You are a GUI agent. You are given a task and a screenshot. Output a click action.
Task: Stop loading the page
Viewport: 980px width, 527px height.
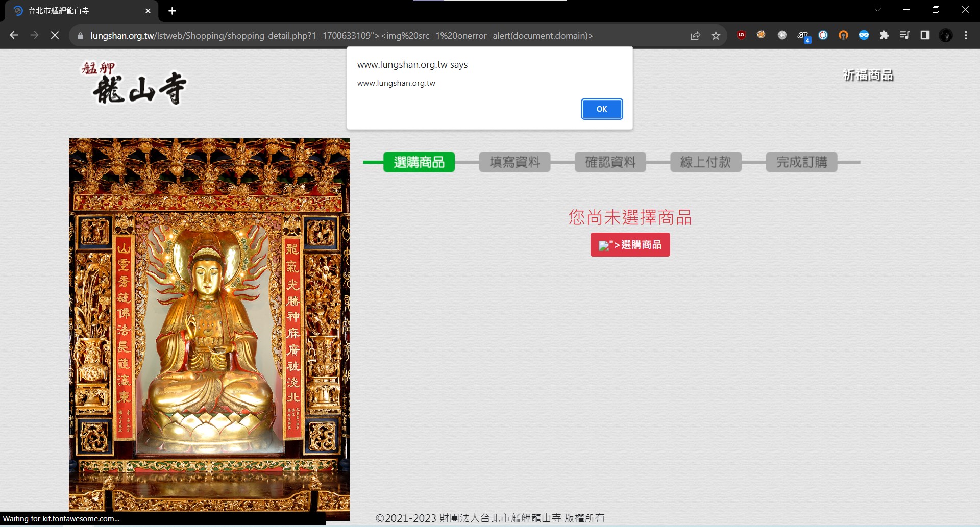coord(55,35)
